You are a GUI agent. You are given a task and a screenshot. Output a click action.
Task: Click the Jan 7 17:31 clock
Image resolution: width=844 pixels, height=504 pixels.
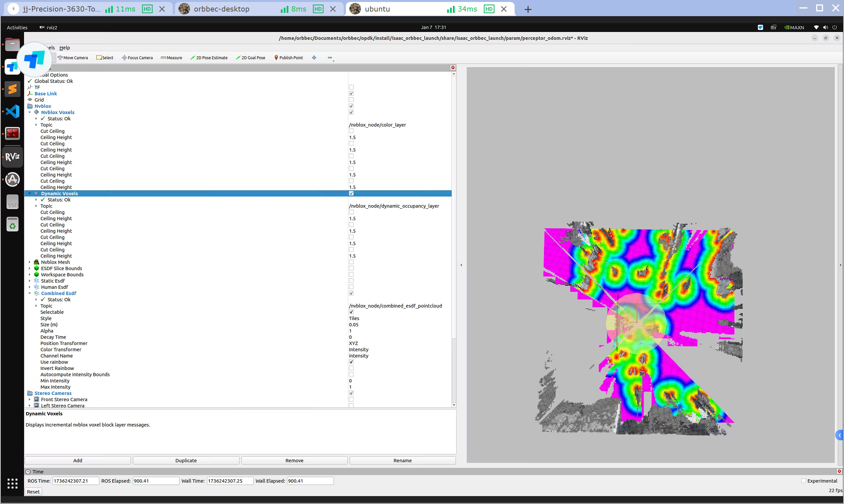434,27
